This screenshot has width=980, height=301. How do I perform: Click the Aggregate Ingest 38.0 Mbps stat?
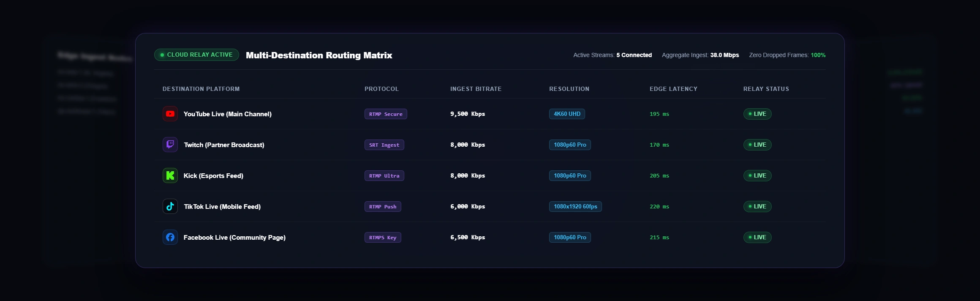click(700, 55)
